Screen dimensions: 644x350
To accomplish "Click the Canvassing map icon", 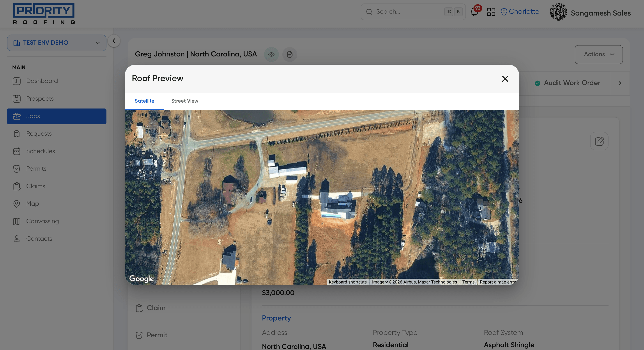I will (x=16, y=221).
